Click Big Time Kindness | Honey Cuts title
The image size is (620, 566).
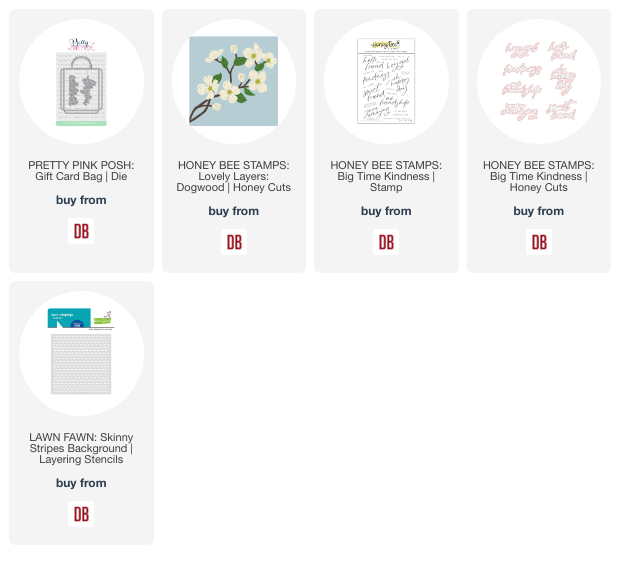pyautogui.click(x=539, y=176)
